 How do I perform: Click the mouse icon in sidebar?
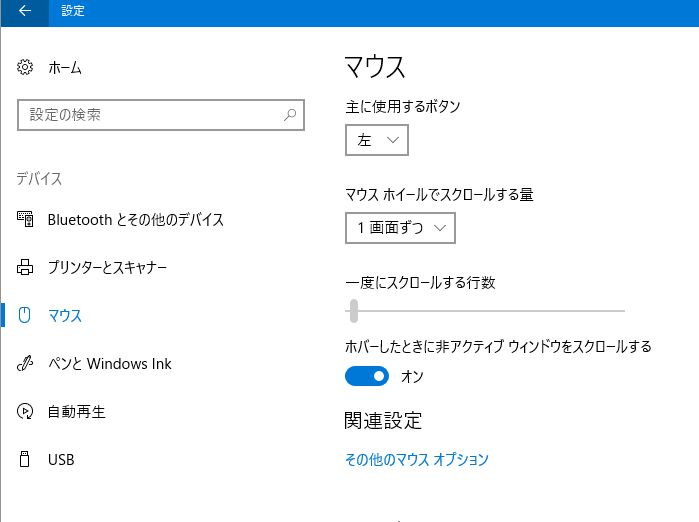click(x=25, y=315)
